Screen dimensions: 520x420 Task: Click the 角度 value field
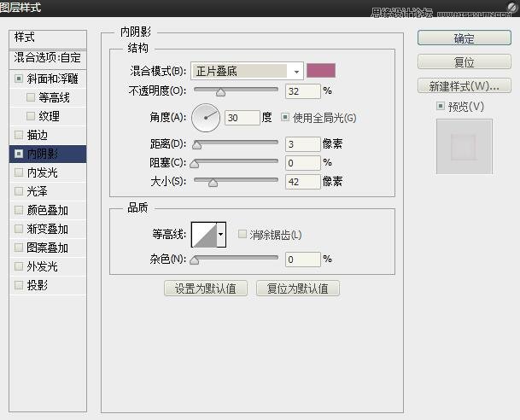242,118
